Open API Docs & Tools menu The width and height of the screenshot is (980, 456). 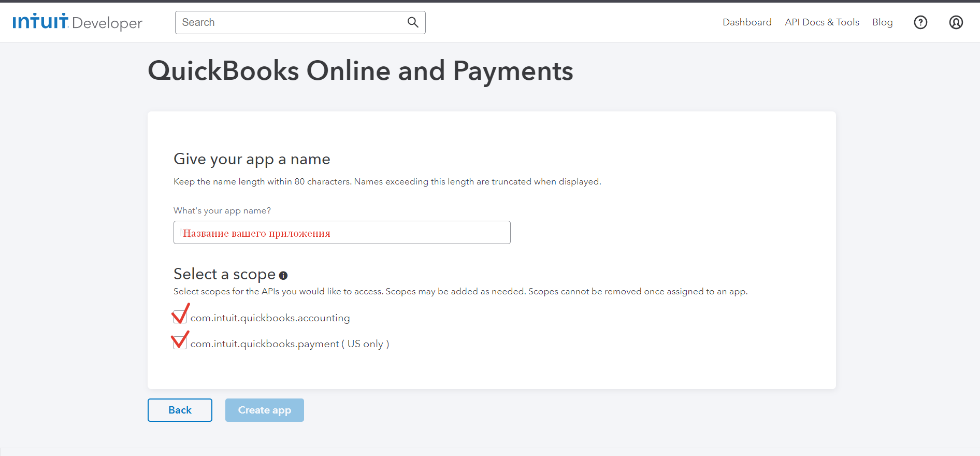[x=822, y=22]
